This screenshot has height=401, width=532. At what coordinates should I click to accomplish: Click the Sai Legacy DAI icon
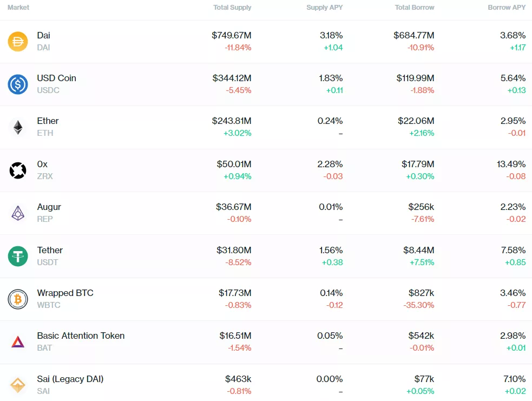[x=18, y=385]
